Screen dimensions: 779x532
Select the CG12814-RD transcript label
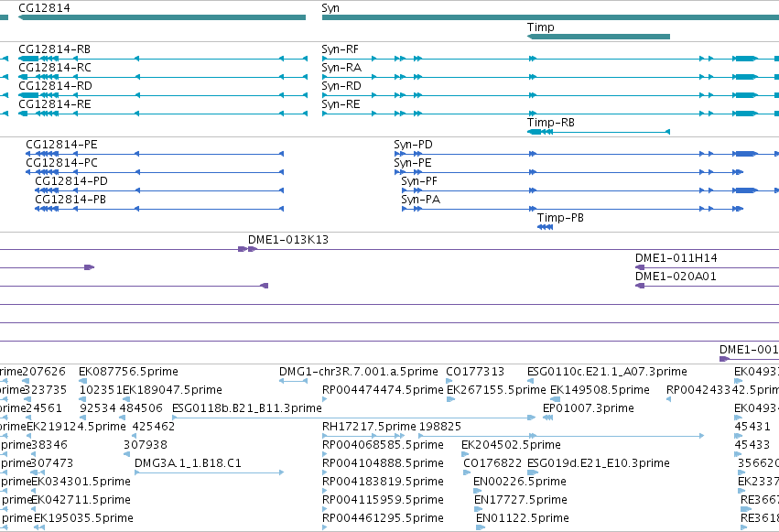tap(55, 86)
